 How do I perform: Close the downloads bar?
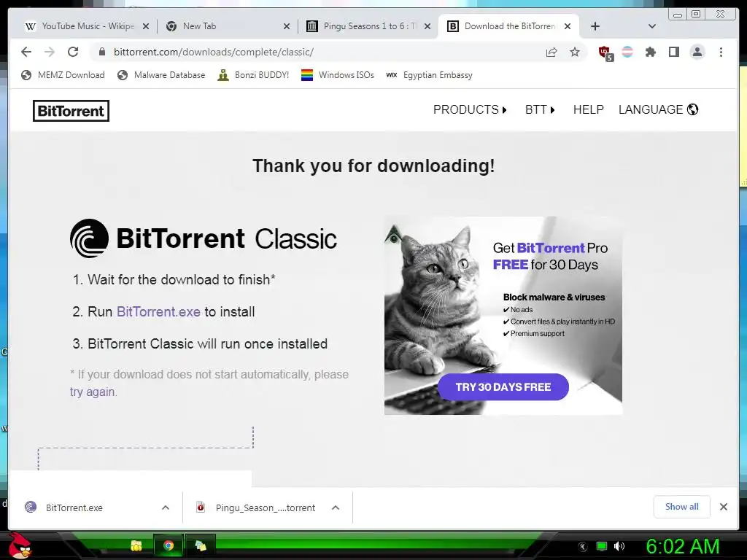pos(723,507)
